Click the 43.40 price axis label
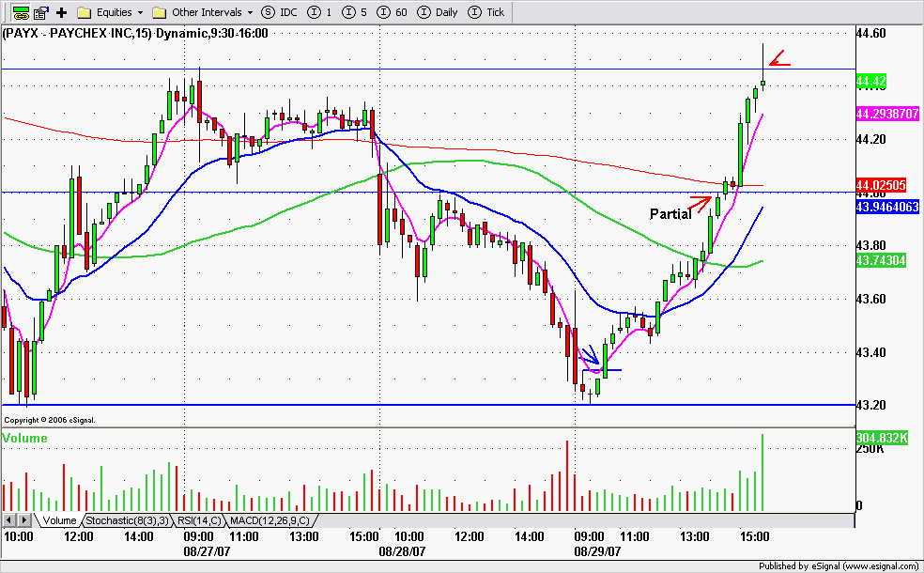The height and width of the screenshot is (573, 924). click(870, 352)
